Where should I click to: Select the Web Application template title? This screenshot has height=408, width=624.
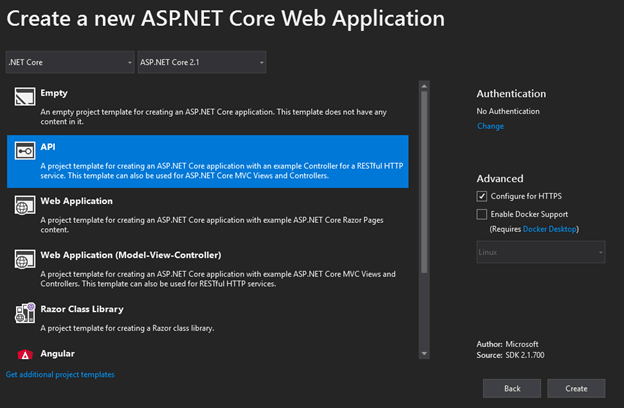coord(76,201)
